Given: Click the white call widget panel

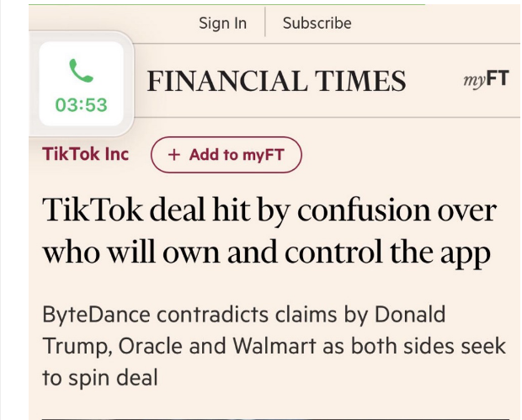Looking at the screenshot, I should click(81, 83).
